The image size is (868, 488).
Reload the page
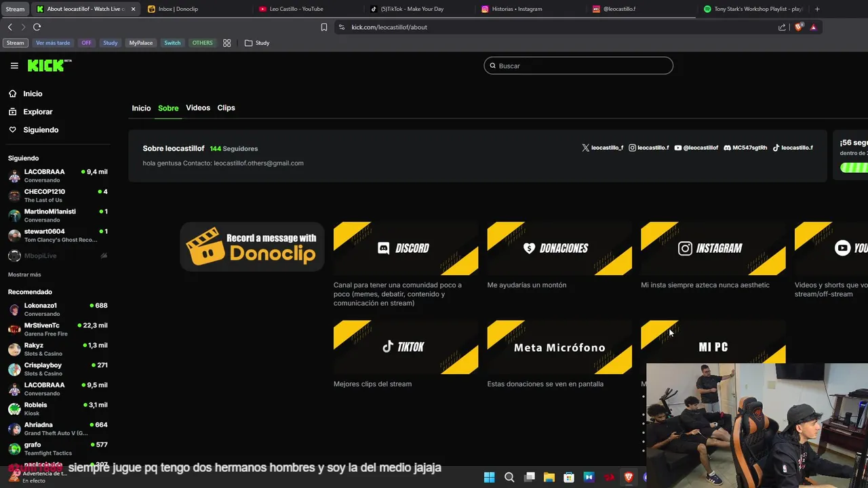pyautogui.click(x=37, y=27)
